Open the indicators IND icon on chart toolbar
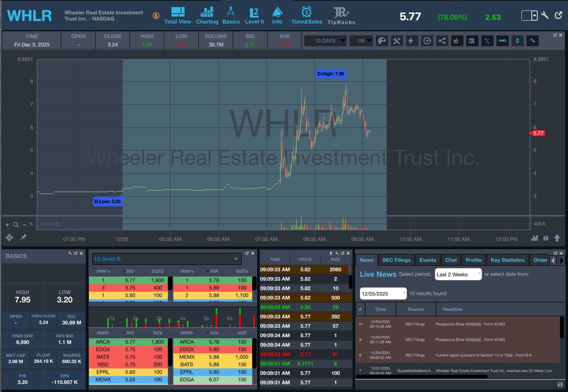Viewport: 568px width, 392px height. [x=502, y=41]
